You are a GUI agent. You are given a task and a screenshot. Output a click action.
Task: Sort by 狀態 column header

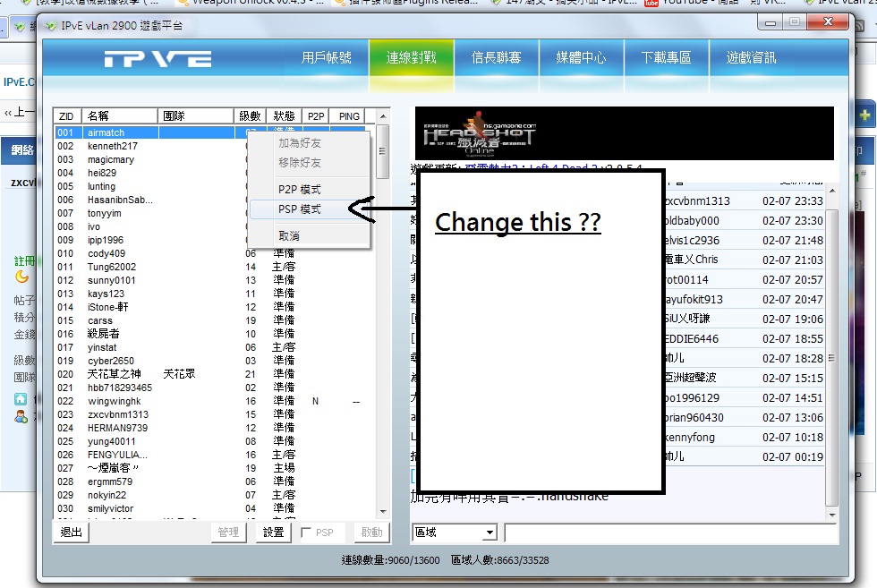tap(285, 116)
